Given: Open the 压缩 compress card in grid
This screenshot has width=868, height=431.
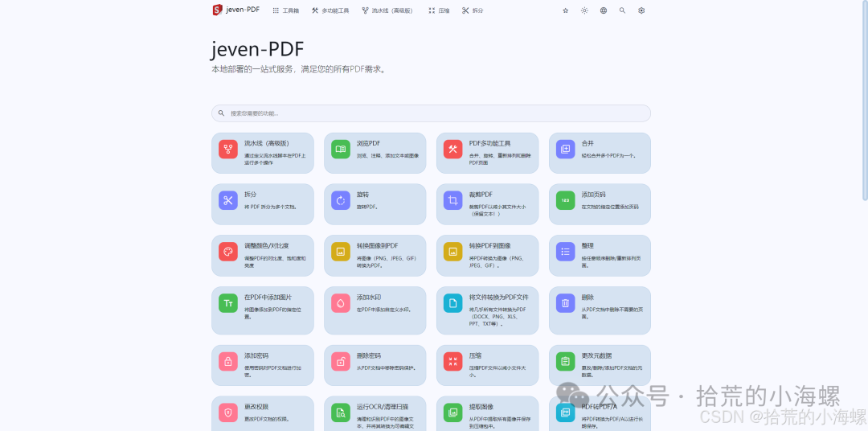Looking at the screenshot, I should [x=487, y=366].
